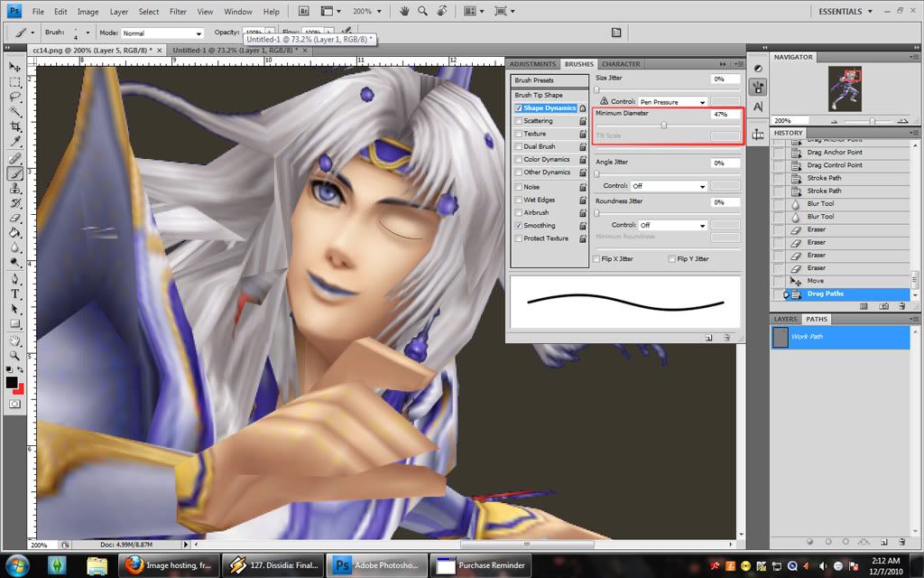Select the Move step in History

(x=816, y=281)
